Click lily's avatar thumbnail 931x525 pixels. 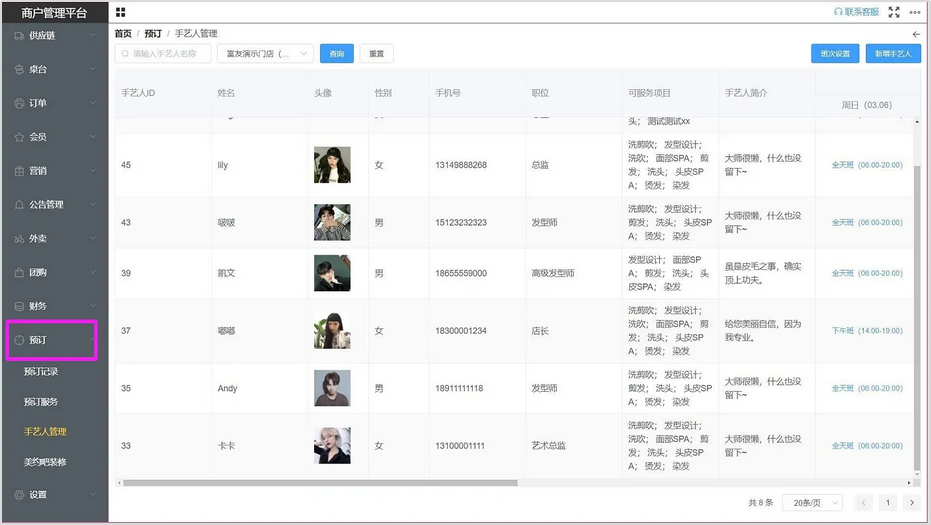pyautogui.click(x=332, y=165)
